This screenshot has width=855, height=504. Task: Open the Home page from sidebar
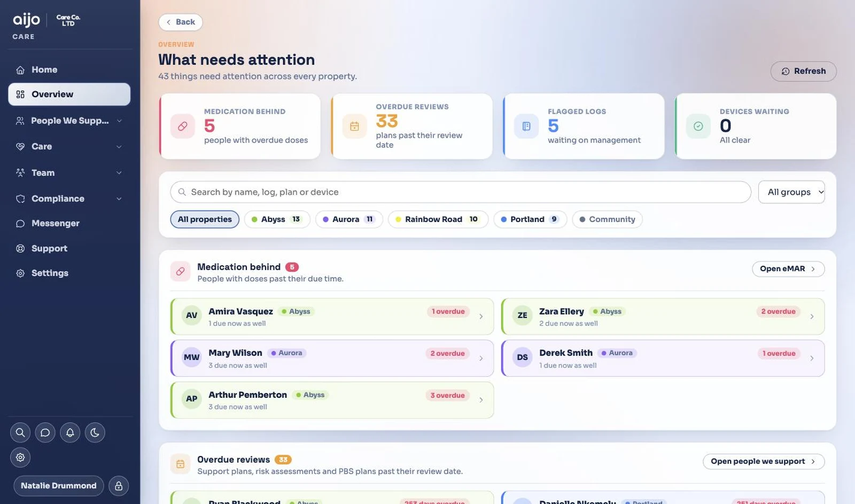pyautogui.click(x=69, y=70)
